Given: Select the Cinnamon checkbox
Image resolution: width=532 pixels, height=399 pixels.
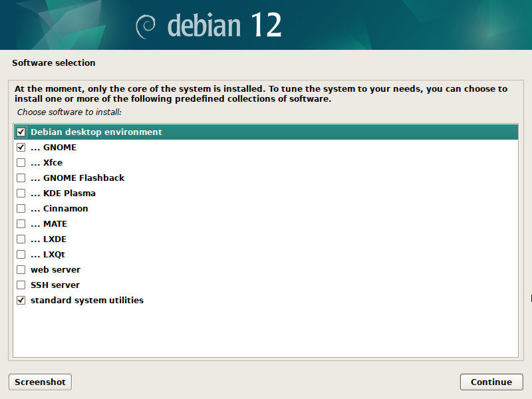Looking at the screenshot, I should pyautogui.click(x=21, y=208).
